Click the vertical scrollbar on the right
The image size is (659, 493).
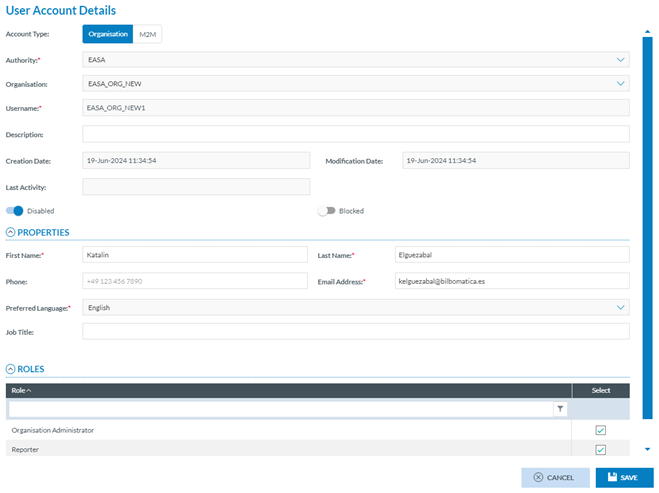[x=647, y=200]
